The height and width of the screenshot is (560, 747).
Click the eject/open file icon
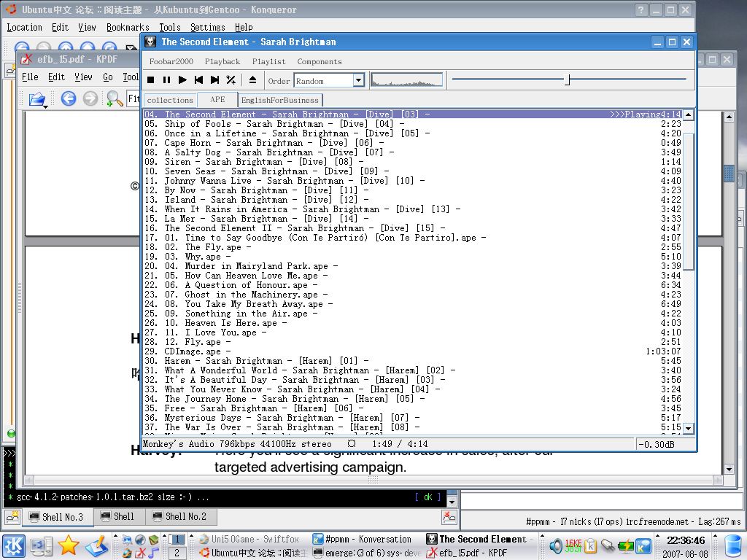253,80
